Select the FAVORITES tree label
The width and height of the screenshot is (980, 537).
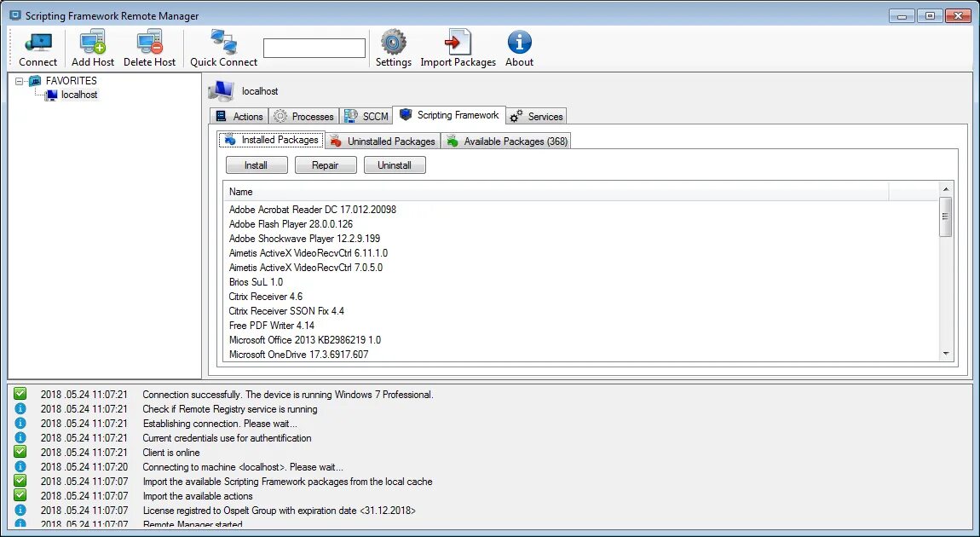point(72,81)
